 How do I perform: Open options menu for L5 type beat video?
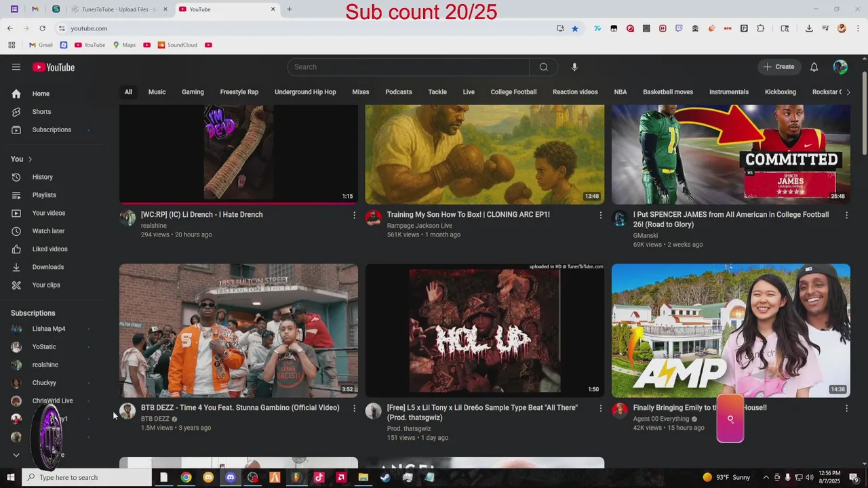click(600, 408)
